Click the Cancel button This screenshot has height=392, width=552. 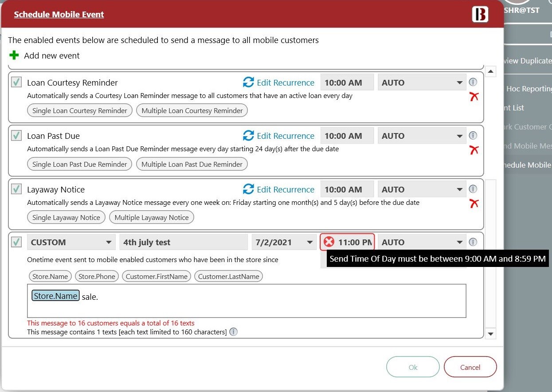[470, 367]
